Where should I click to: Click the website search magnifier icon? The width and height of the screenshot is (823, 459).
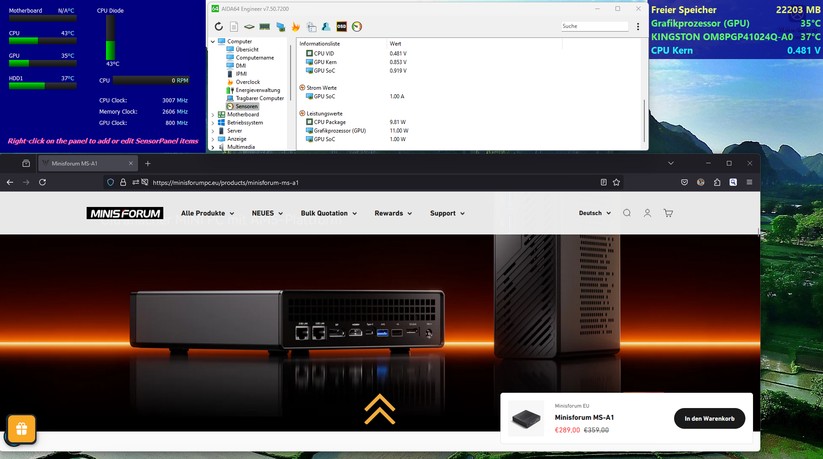[627, 213]
